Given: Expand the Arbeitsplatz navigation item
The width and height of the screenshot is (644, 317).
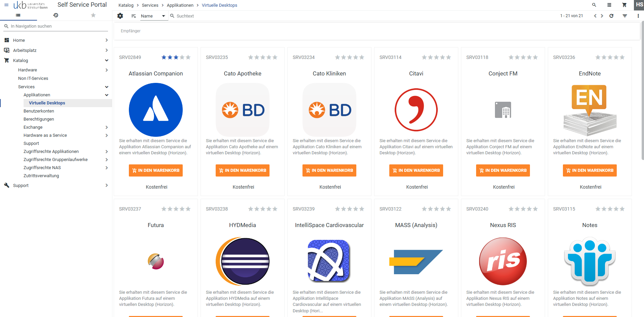Looking at the screenshot, I should pos(107,50).
